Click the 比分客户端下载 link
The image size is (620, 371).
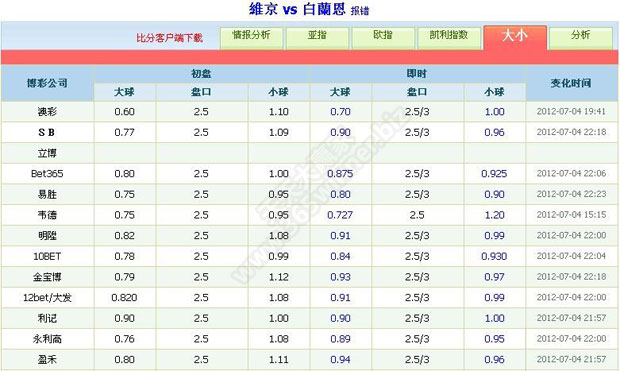point(169,38)
